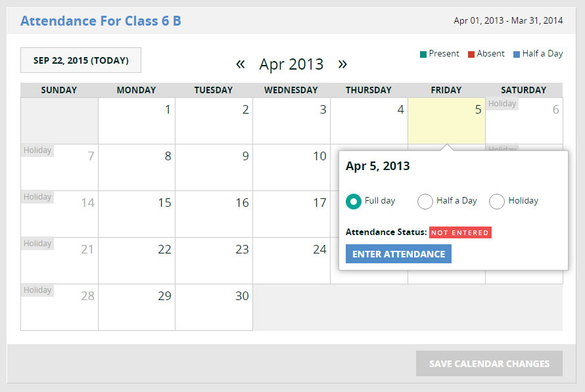Click Holiday tag on April 14
Viewport: 585px width, 392px height.
pyautogui.click(x=37, y=197)
